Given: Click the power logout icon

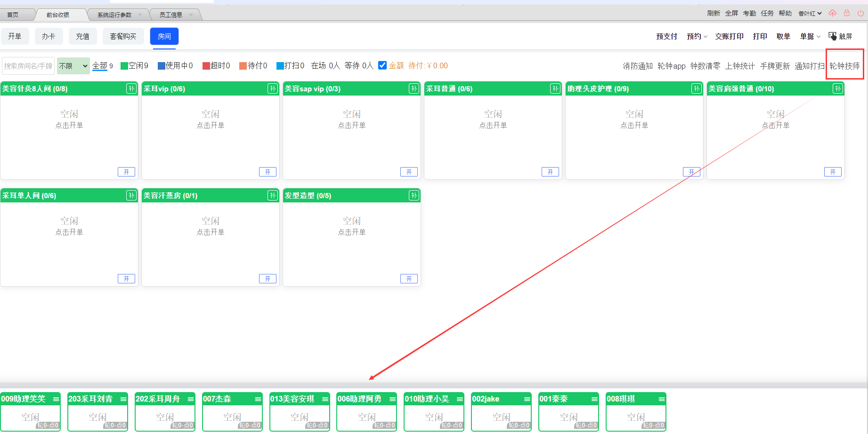Looking at the screenshot, I should tap(860, 13).
